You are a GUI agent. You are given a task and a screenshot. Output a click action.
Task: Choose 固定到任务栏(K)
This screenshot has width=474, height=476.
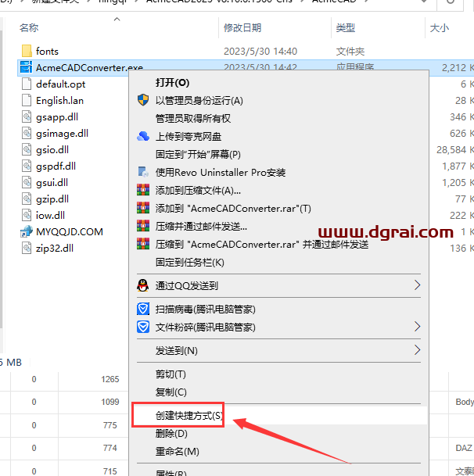(189, 263)
